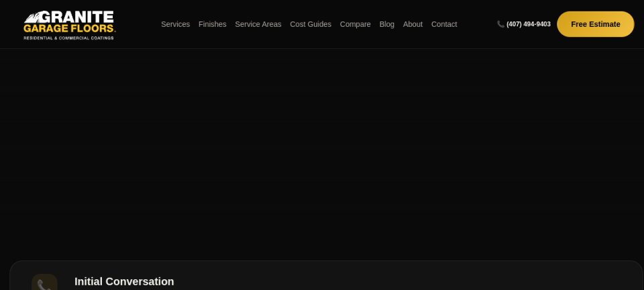Click the yellow Garage Floors logo text
644x290 pixels.
point(69,29)
